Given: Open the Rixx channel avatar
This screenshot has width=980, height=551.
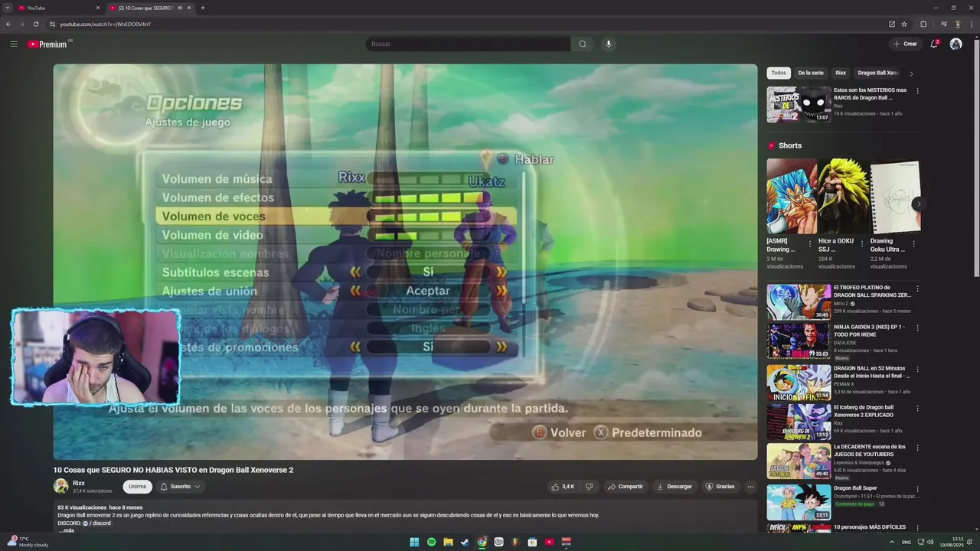Looking at the screenshot, I should pos(61,486).
